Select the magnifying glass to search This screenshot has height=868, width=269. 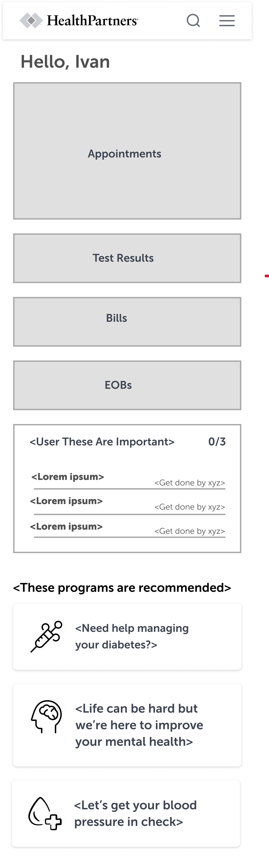click(x=193, y=20)
